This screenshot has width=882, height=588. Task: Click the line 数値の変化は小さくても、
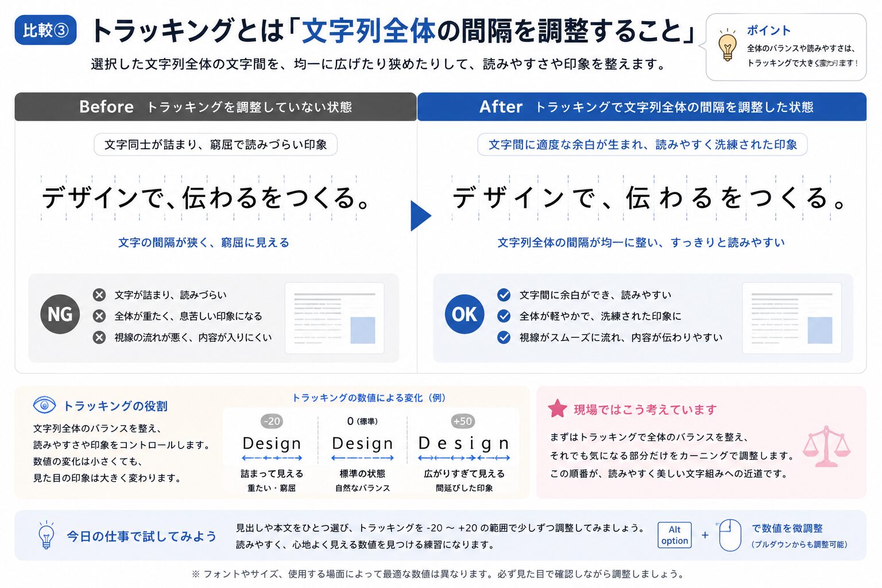(x=88, y=461)
